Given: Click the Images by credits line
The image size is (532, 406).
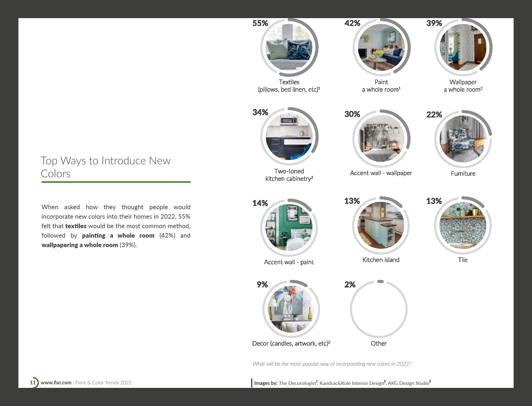Looking at the screenshot, I should pyautogui.click(x=342, y=383).
